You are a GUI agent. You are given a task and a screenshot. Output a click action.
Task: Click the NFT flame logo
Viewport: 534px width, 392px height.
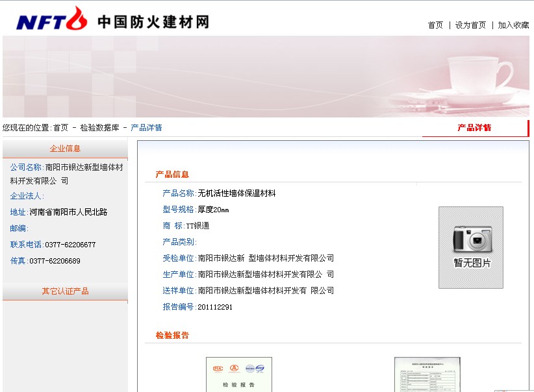52,19
